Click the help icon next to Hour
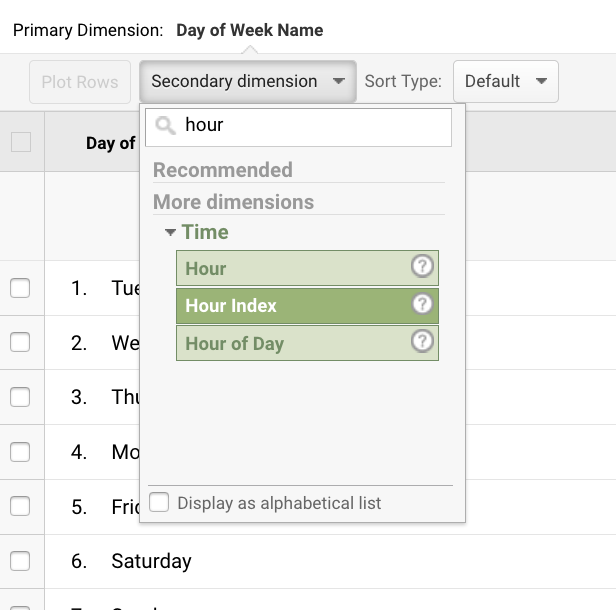This screenshot has height=610, width=616. [423, 268]
